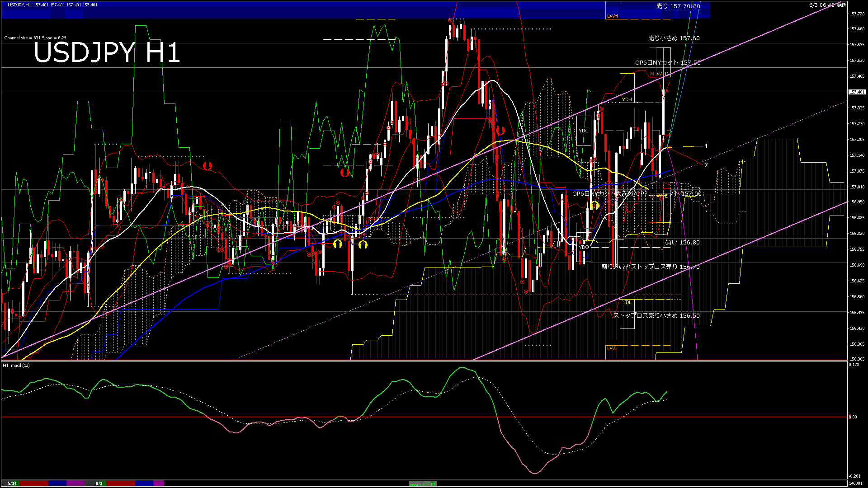Viewport: 868px width, 488px height.
Task: Click the yellow up-arrow marker below YDC box
Action: (x=594, y=206)
